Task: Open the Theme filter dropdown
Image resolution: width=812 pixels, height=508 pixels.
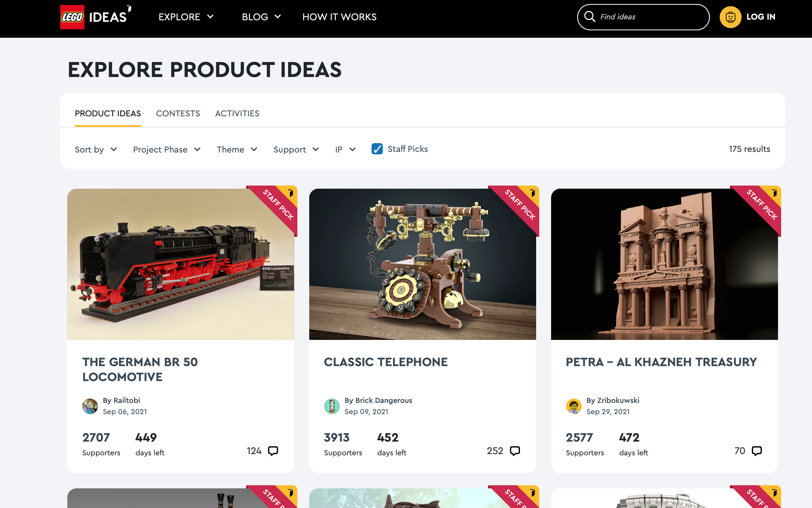Action: point(237,149)
